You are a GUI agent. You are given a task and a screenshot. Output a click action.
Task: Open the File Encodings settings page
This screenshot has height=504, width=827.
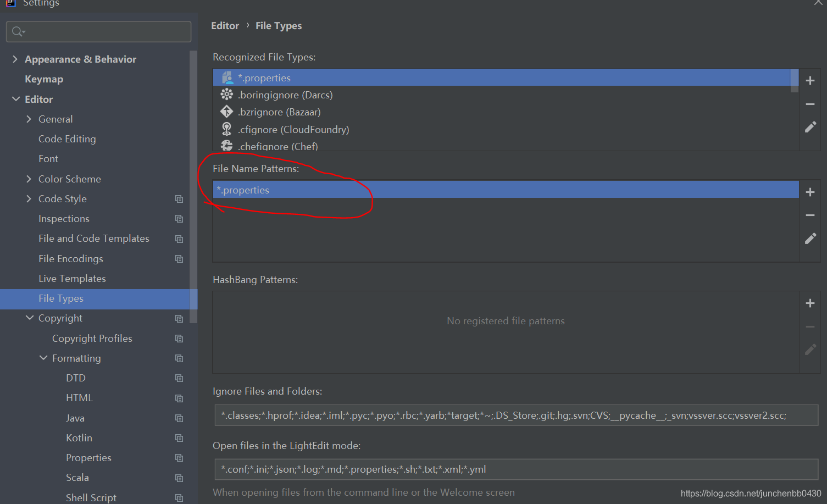[71, 259]
